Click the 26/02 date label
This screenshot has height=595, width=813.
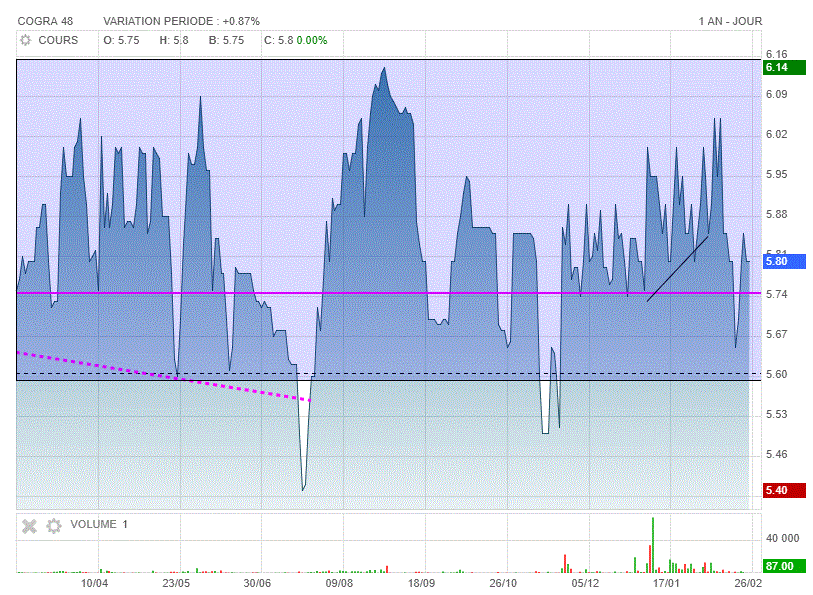pyautogui.click(x=748, y=583)
